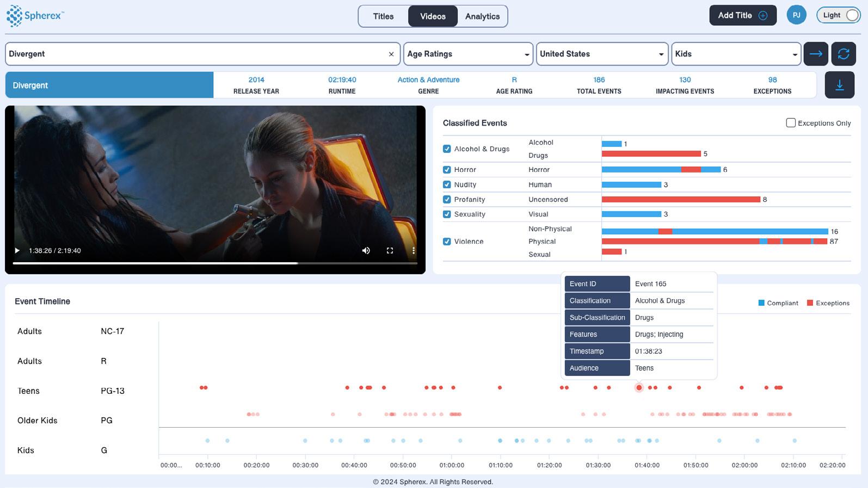868x488 pixels.
Task: Click the Divergent title banner
Action: pos(109,85)
